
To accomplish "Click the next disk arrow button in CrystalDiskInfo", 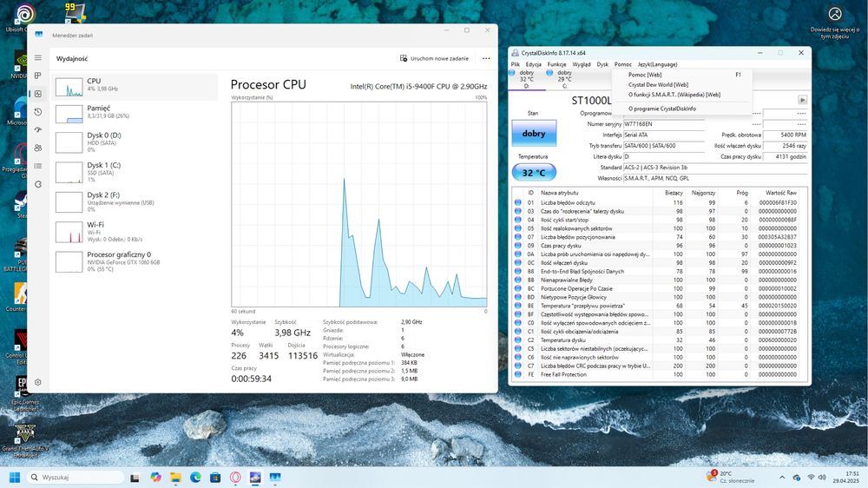I will coord(802,100).
